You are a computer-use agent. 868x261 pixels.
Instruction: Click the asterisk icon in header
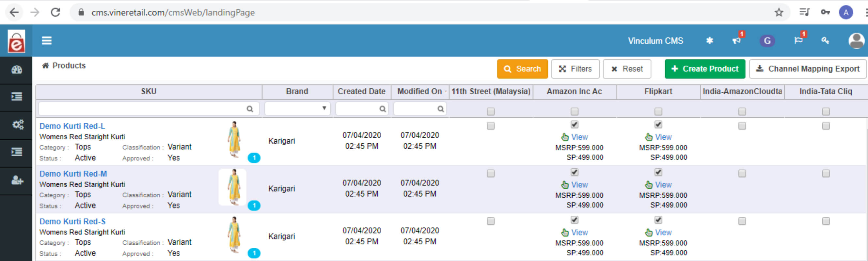(709, 41)
